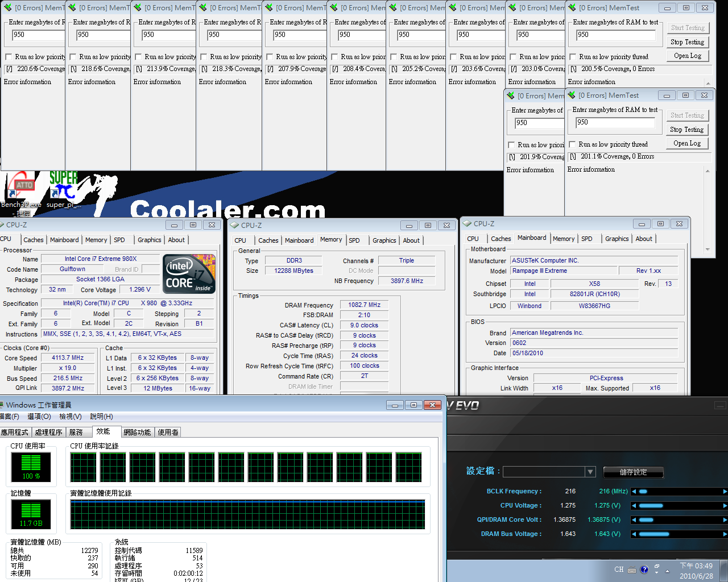Click the CPU Voltage slider bar

tap(680, 505)
